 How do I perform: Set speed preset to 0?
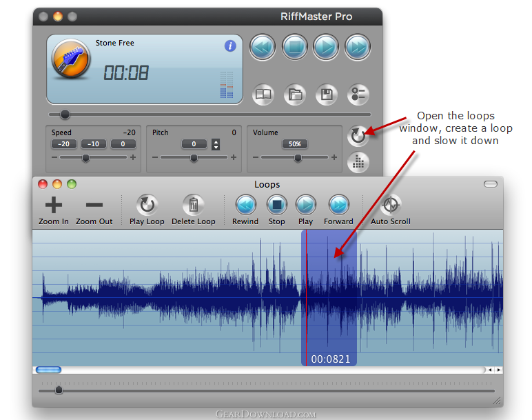click(x=123, y=144)
